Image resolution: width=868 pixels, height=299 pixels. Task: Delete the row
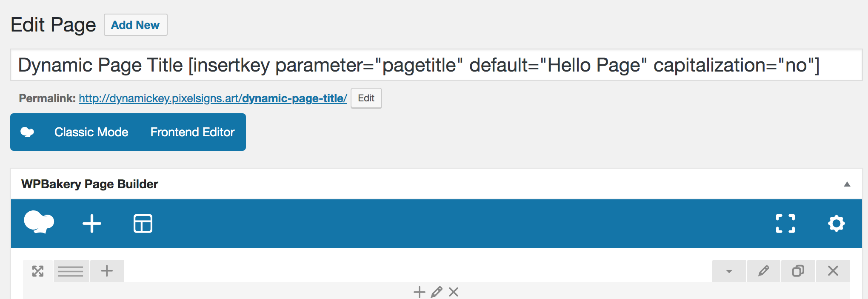(833, 271)
